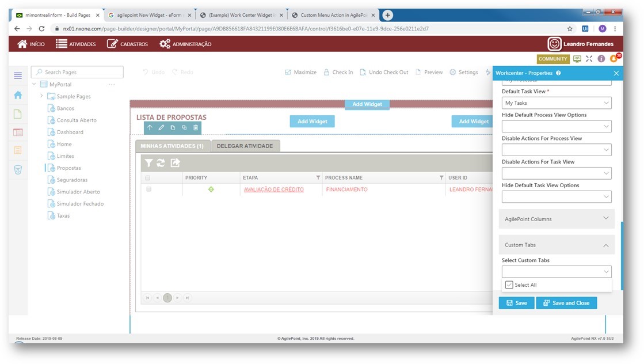This screenshot has height=364, width=644.
Task: Select the Dashboard page in the tree
Action: [x=70, y=132]
